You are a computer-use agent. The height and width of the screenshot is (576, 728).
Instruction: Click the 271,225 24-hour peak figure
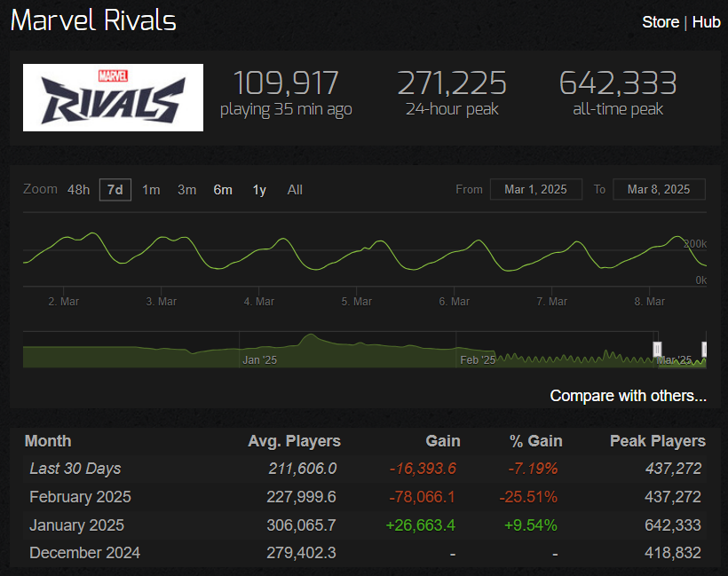click(452, 83)
